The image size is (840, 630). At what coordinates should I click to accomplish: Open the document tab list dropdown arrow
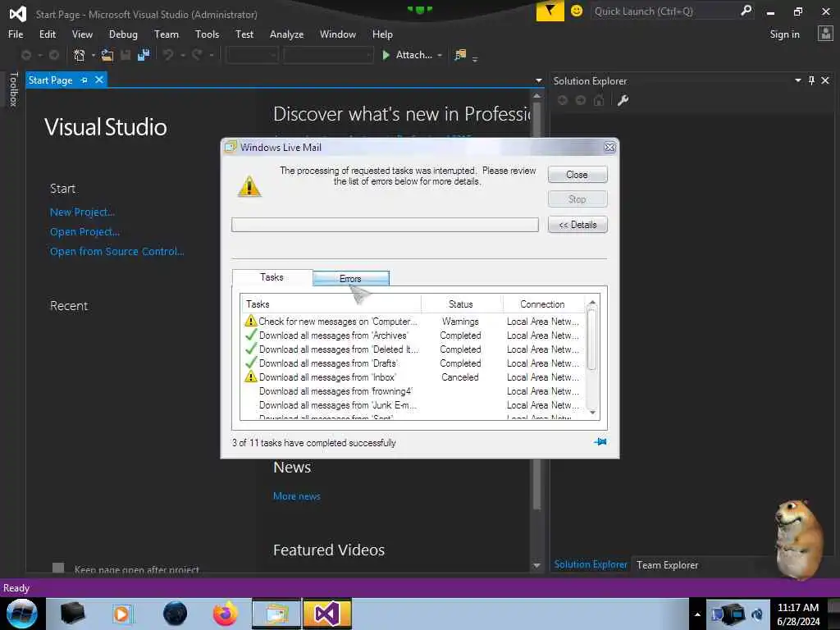point(538,80)
